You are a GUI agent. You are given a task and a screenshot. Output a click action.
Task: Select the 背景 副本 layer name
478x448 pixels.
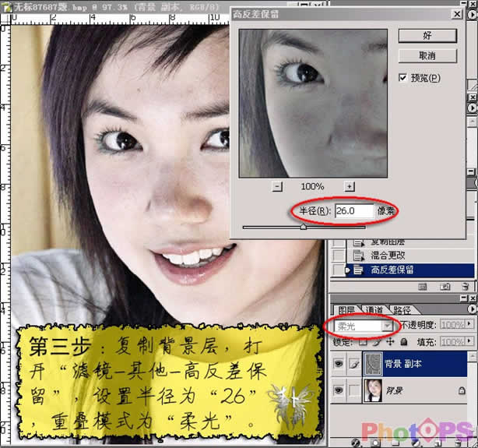pyautogui.click(x=403, y=364)
